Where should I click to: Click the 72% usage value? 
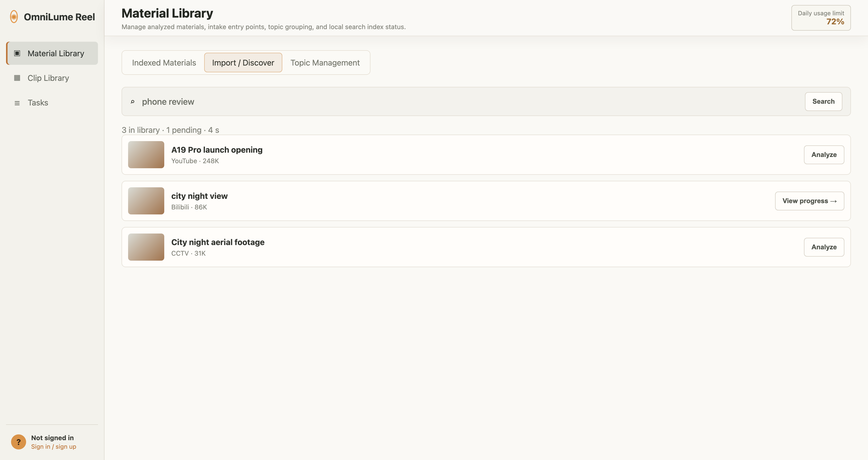tap(835, 22)
